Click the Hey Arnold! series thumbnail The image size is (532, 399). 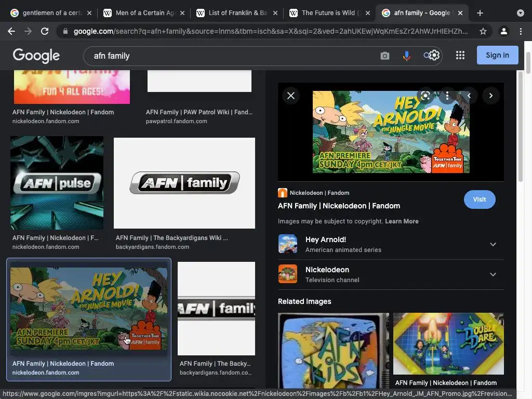tap(288, 244)
